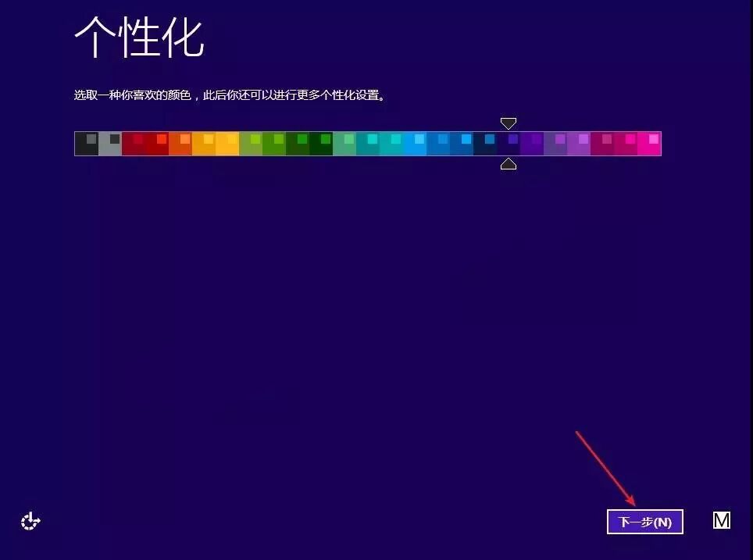Screen dimensions: 753x560
Task: Select the bright red color swatch
Action: click(155, 143)
